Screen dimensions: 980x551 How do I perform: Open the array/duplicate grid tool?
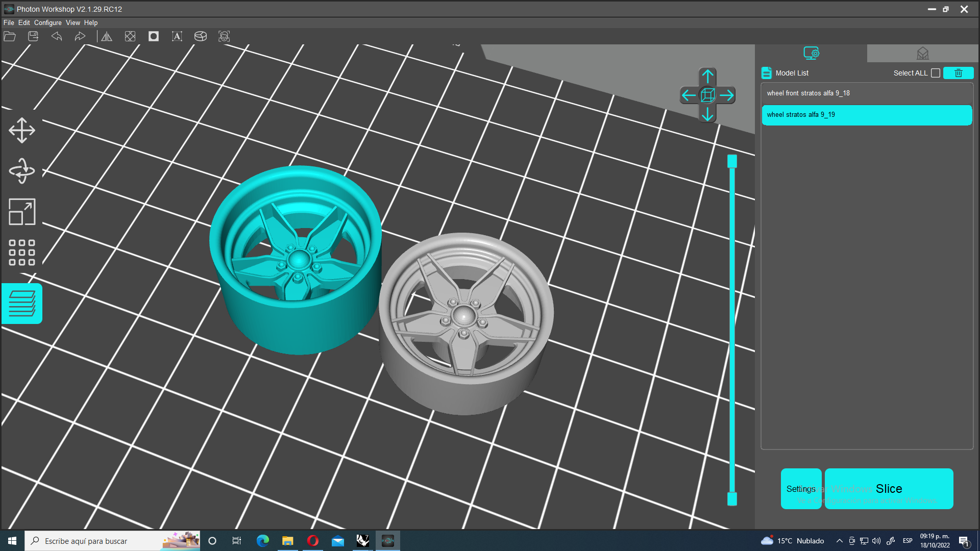coord(22,253)
